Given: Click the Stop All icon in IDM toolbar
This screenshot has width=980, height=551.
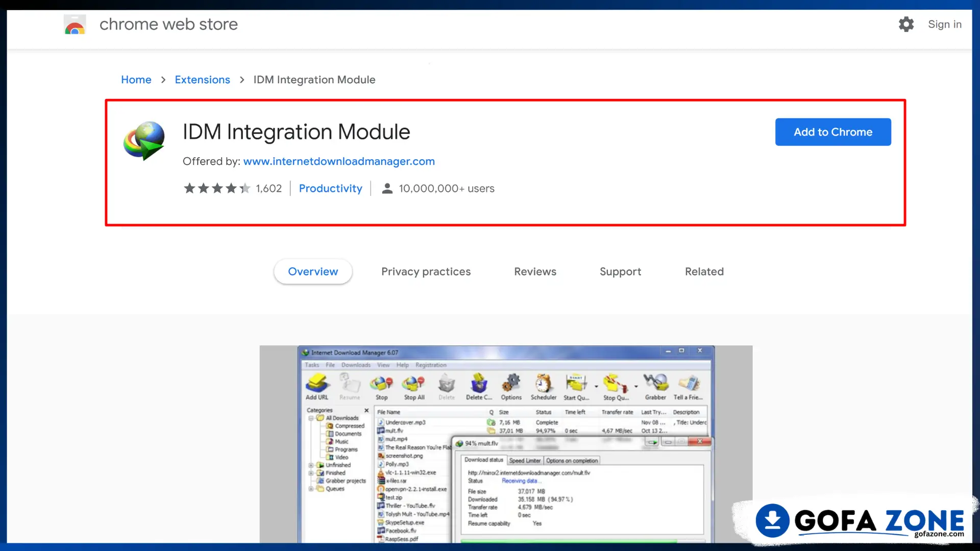Looking at the screenshot, I should coord(414,387).
